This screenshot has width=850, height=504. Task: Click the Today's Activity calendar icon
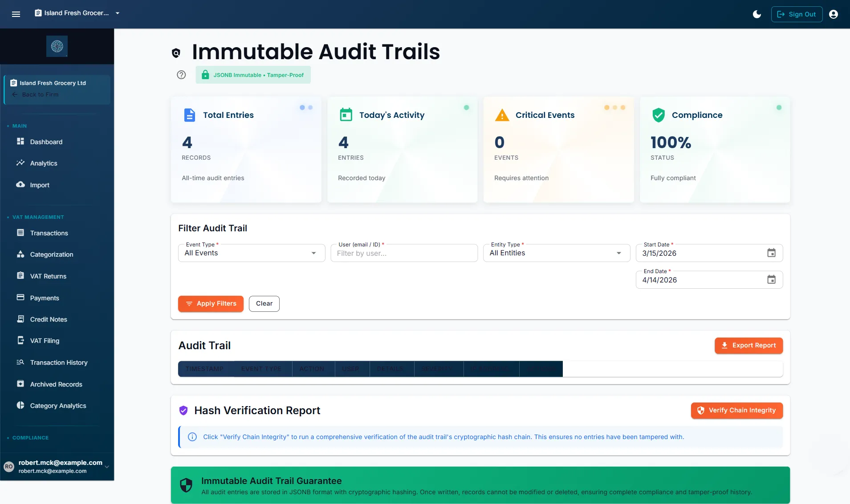[346, 115]
